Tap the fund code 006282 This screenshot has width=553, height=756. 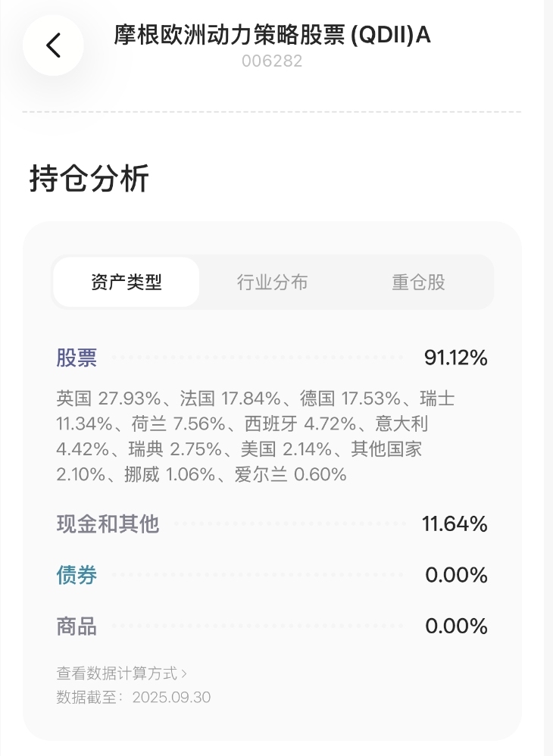tap(272, 62)
